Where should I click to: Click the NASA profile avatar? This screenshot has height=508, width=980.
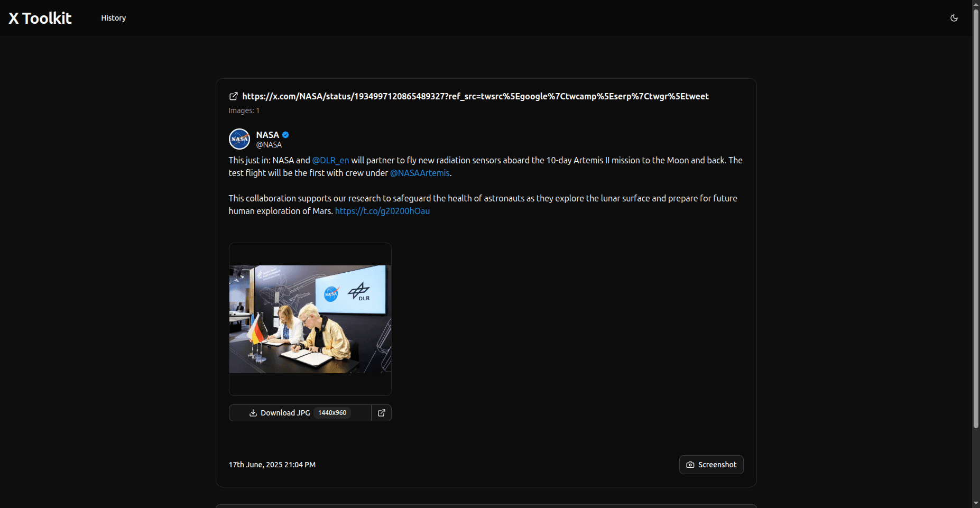(x=239, y=139)
